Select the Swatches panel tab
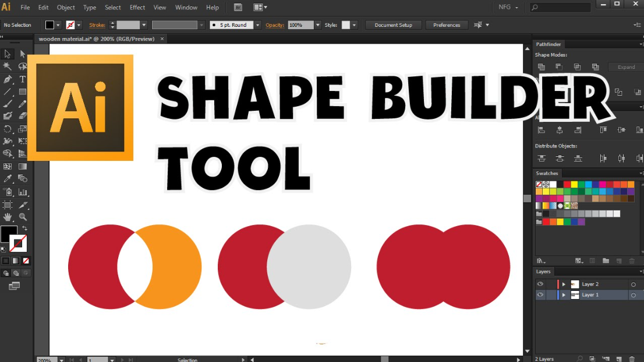This screenshot has height=362, width=644. [x=547, y=173]
